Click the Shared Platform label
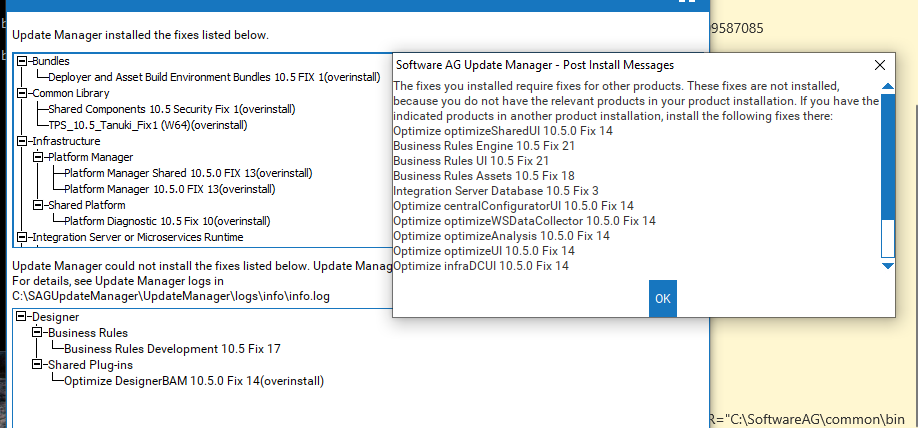The height and width of the screenshot is (428, 918). 87,205
